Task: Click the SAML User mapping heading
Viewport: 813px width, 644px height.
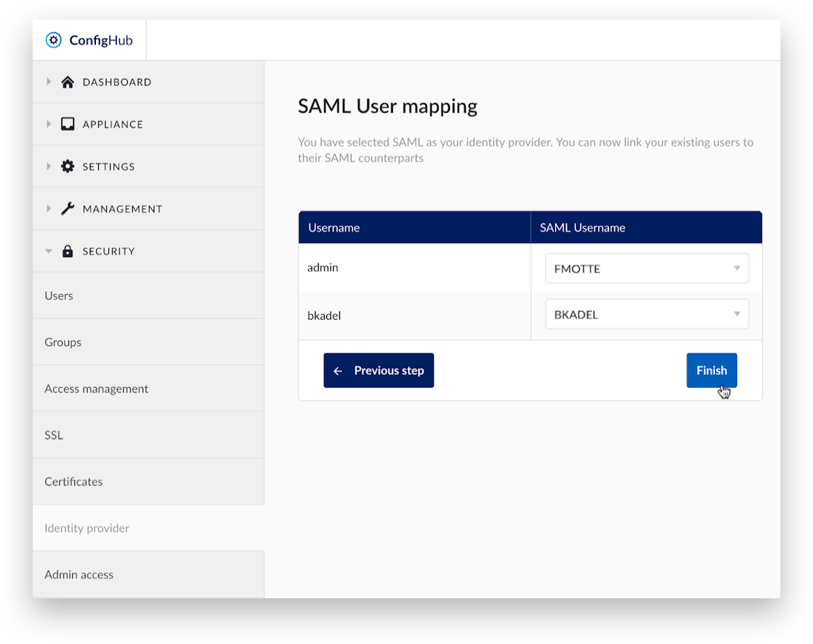Action: pos(388,106)
